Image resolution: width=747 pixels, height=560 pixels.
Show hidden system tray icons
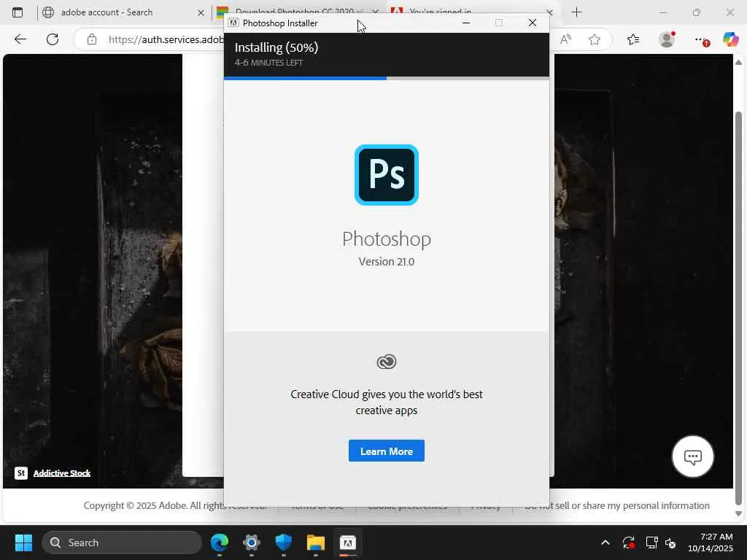605,542
